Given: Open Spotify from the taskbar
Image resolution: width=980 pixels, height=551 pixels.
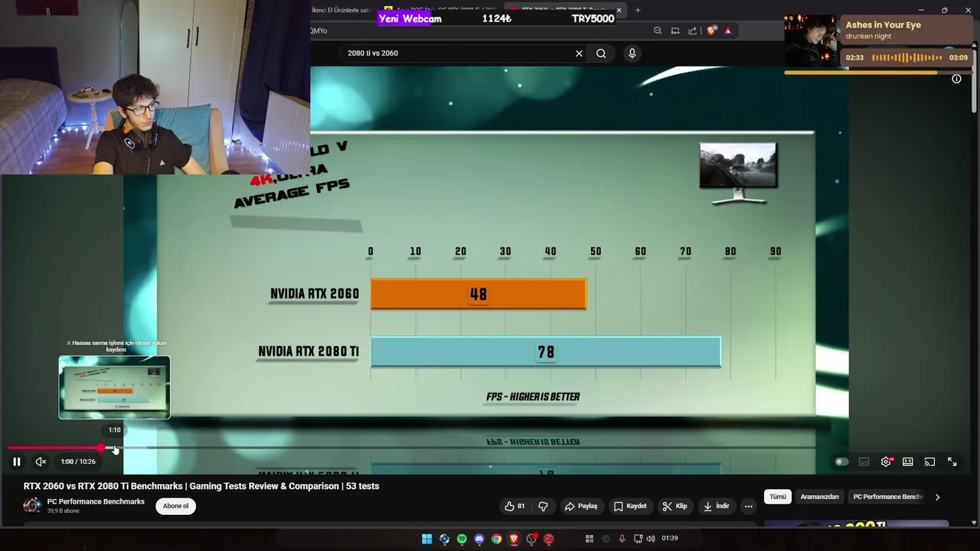Looking at the screenshot, I should tap(462, 539).
